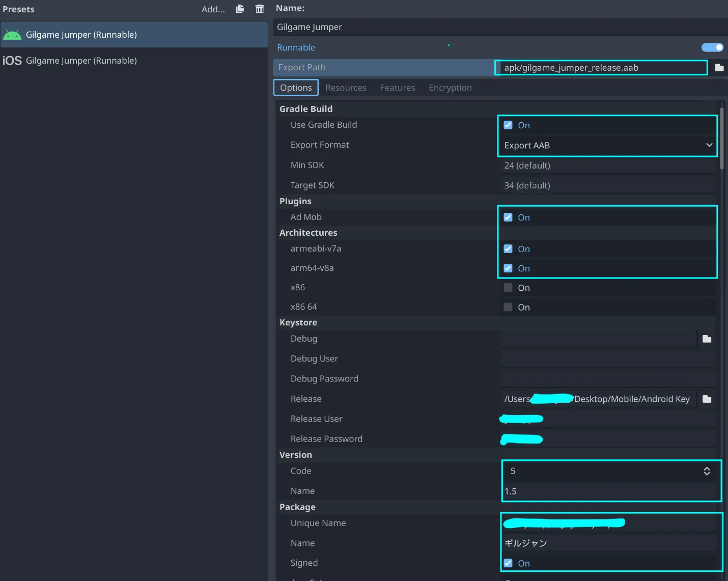Click the Version Code stepper arrows
Screen dimensions: 728x581
[x=707, y=472]
